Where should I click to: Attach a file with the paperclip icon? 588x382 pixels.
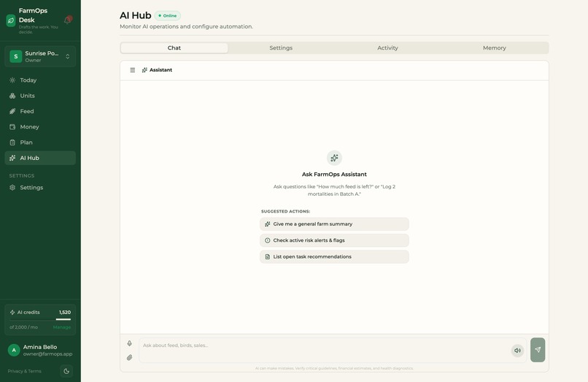click(129, 358)
